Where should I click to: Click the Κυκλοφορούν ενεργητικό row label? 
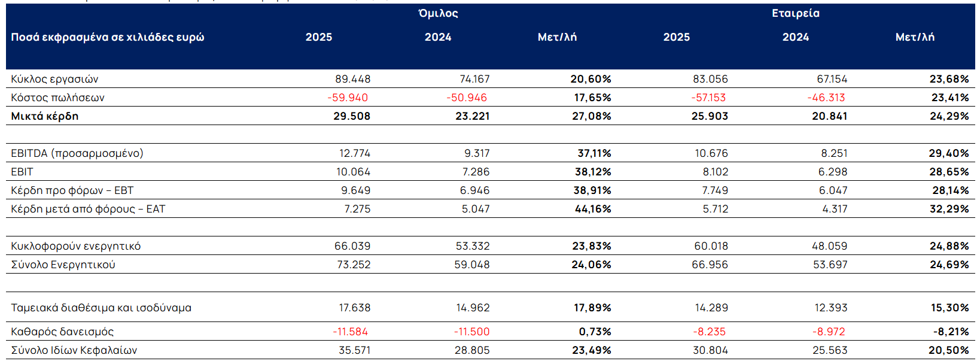pyautogui.click(x=76, y=246)
